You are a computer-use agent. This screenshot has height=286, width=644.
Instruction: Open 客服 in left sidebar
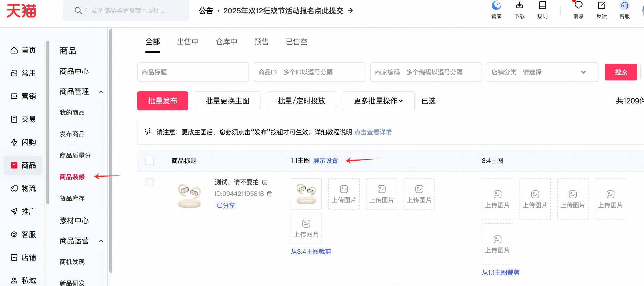(x=23, y=234)
